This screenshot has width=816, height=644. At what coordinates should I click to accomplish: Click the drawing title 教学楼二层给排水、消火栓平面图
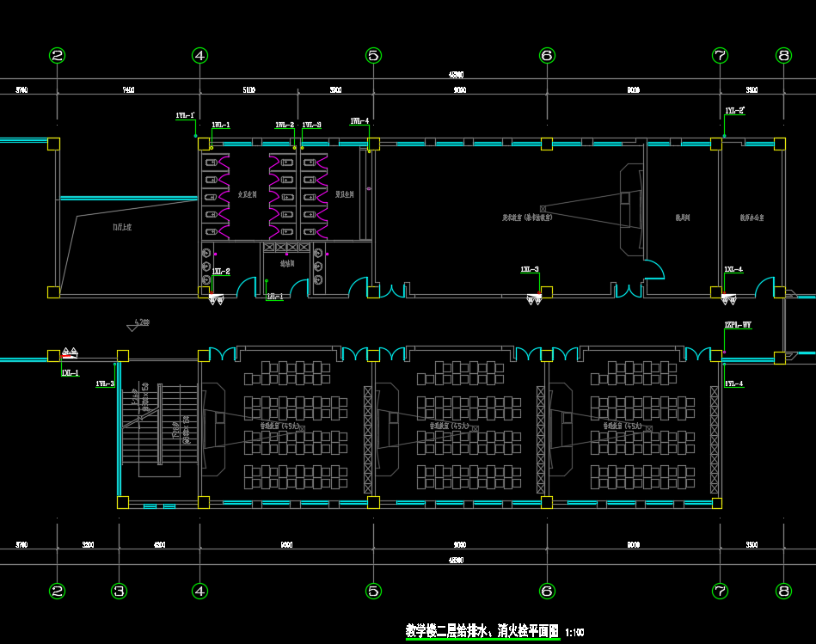[482, 631]
